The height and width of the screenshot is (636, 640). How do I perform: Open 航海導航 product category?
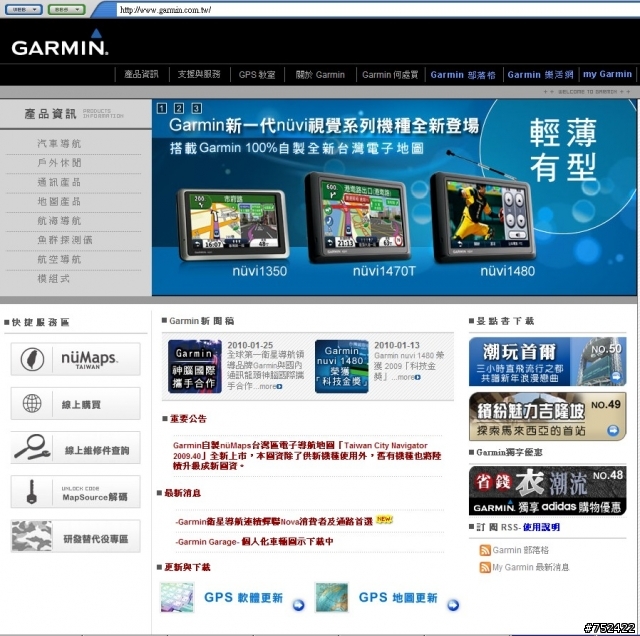point(59,221)
